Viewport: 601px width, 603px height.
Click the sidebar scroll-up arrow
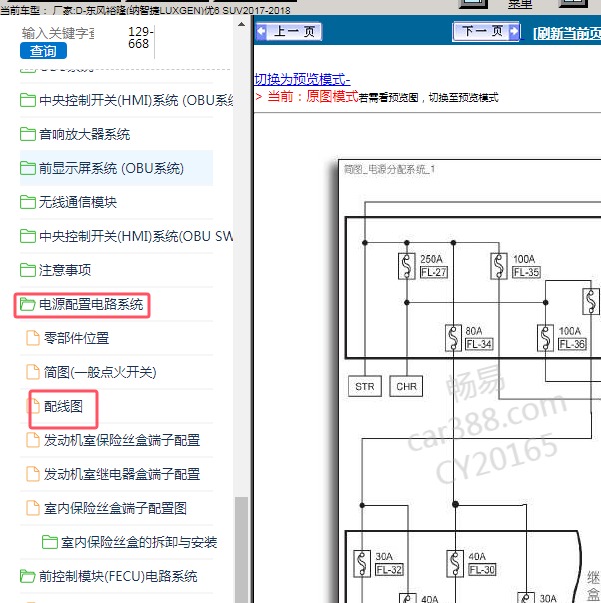point(241,24)
